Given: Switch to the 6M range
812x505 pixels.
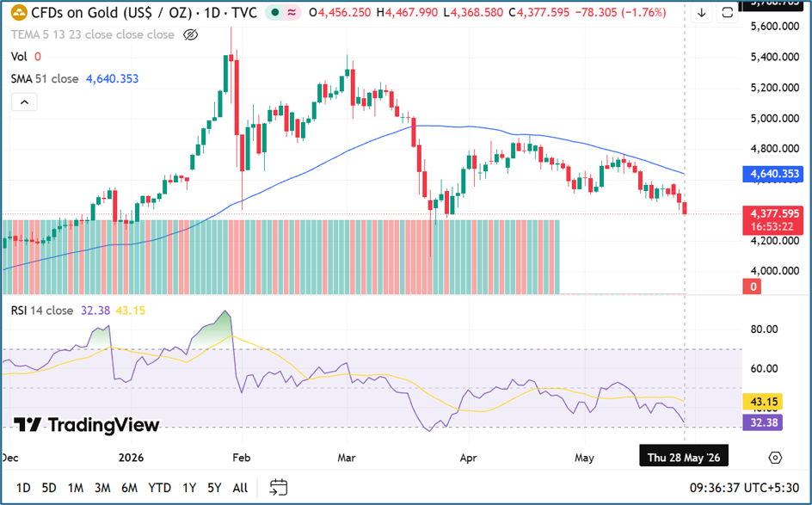Looking at the screenshot, I should click(130, 488).
